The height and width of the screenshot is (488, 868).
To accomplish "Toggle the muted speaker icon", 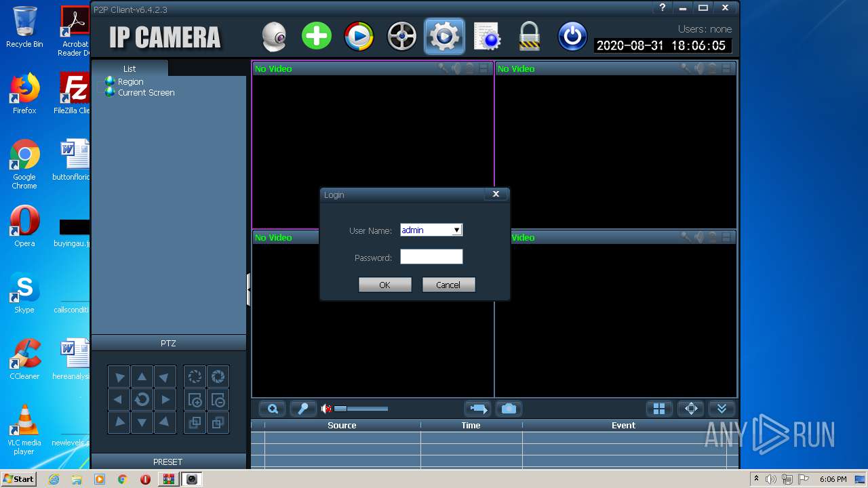I will (x=326, y=409).
